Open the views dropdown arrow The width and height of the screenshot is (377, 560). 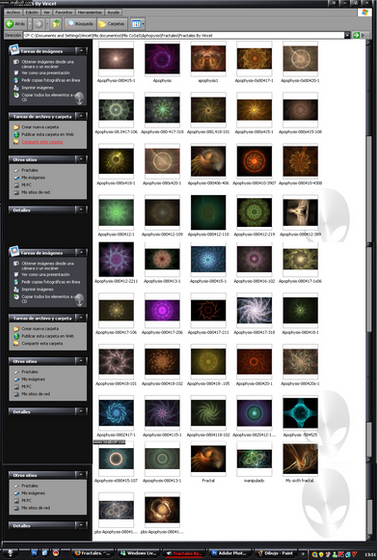click(x=143, y=24)
